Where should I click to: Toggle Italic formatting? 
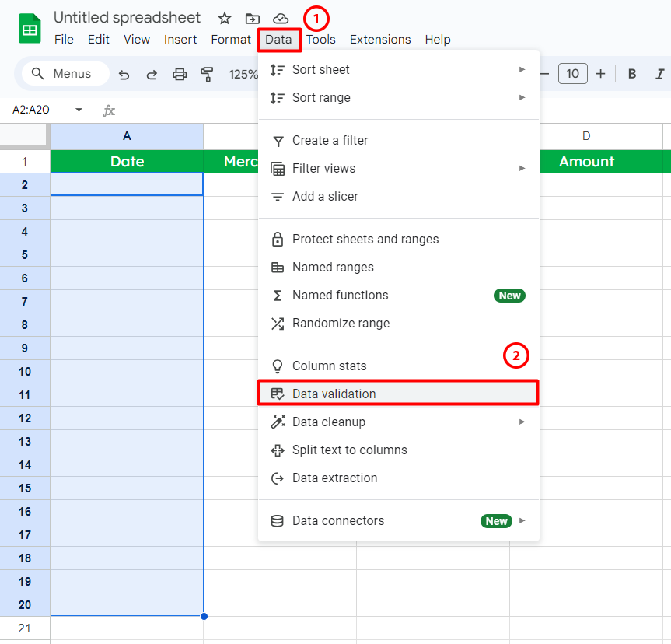coord(659,74)
